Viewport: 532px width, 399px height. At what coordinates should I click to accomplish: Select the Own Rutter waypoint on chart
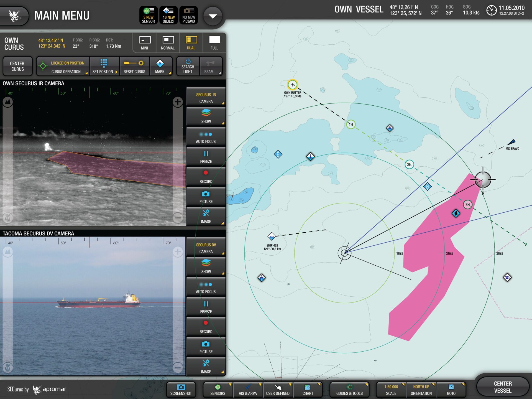[293, 85]
